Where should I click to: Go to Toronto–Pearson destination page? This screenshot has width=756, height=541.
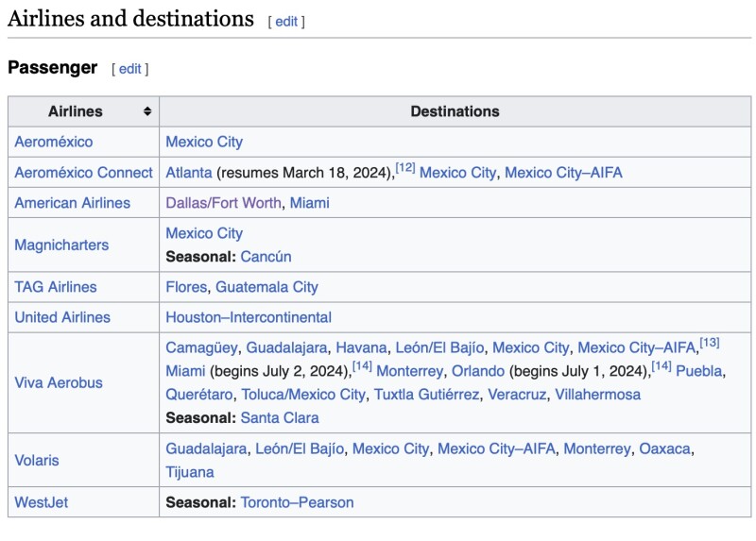tap(297, 502)
